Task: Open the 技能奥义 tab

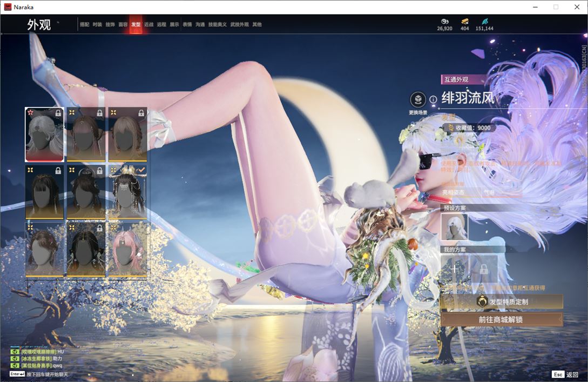Action: pyautogui.click(x=218, y=24)
